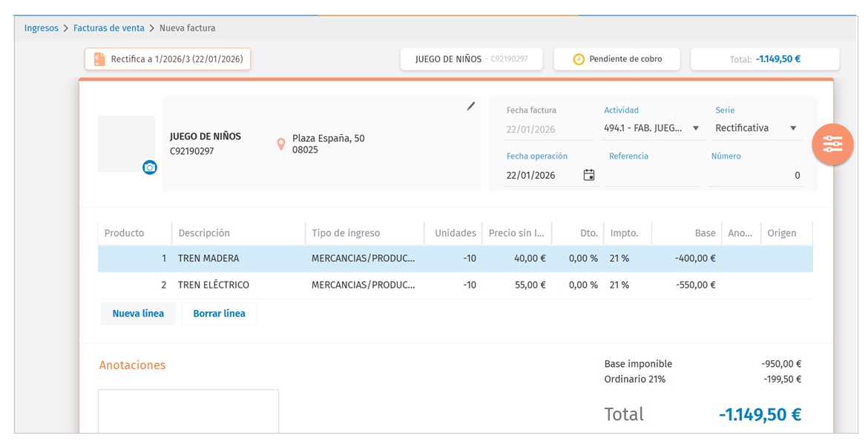The image size is (868, 441).
Task: Go to Facturas de venta breadcrumb
Action: click(108, 27)
